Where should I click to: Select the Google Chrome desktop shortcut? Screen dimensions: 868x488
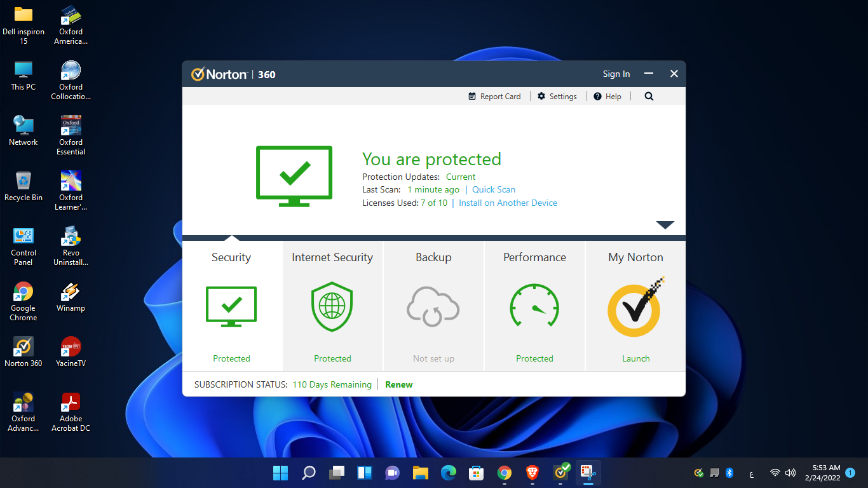click(24, 302)
